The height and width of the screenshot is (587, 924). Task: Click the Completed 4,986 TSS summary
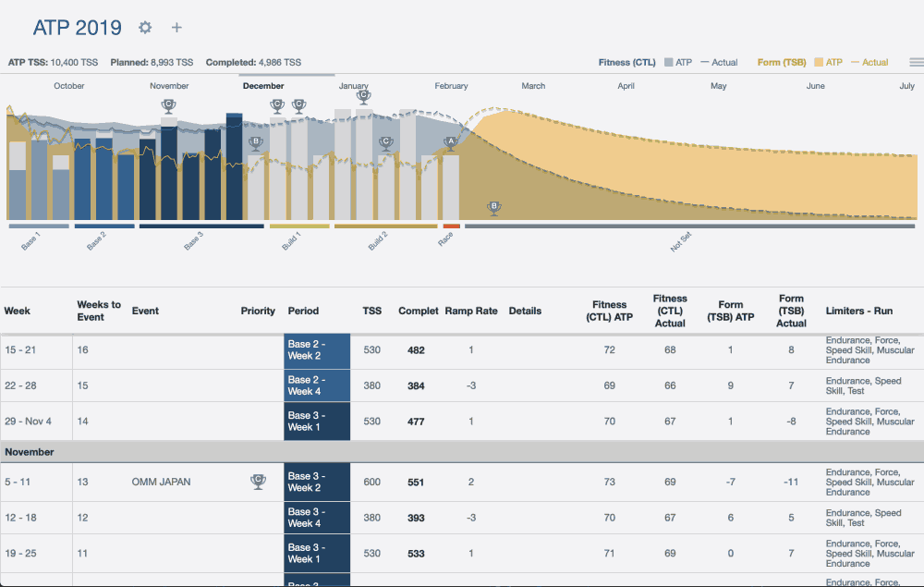(x=253, y=62)
